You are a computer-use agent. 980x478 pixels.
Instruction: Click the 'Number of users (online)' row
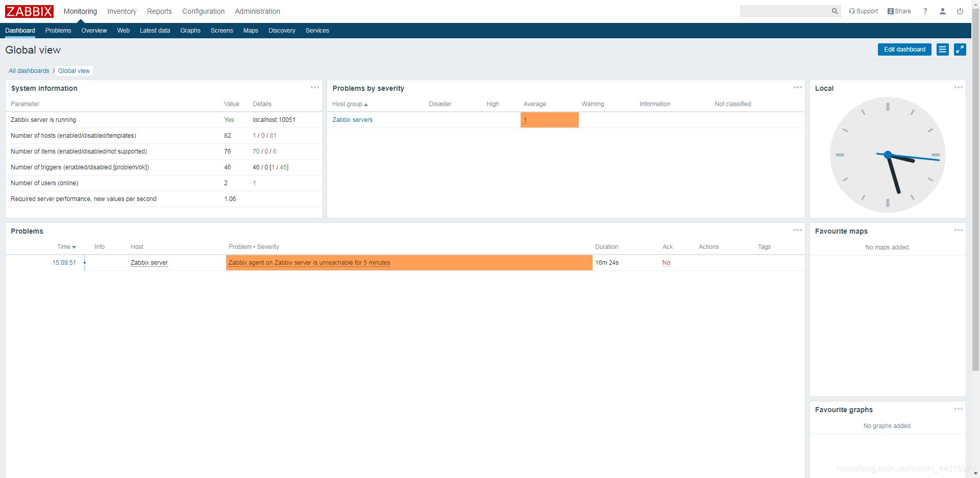click(164, 183)
